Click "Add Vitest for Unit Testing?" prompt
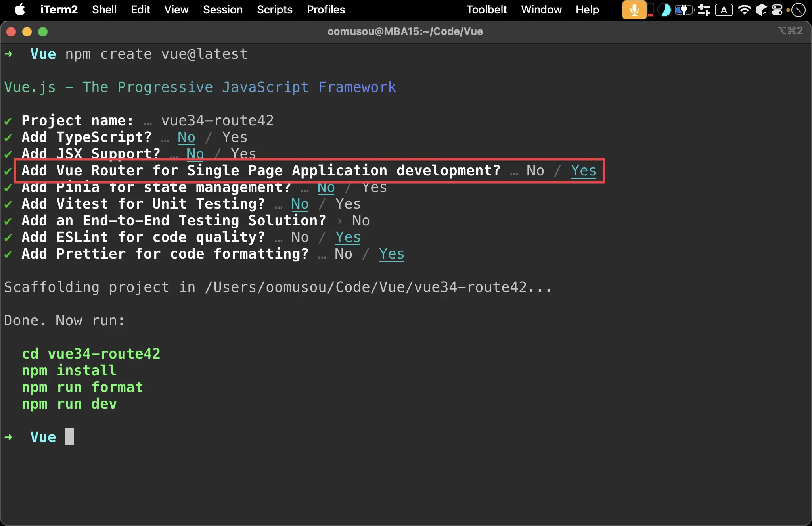The width and height of the screenshot is (812, 526). 144,204
